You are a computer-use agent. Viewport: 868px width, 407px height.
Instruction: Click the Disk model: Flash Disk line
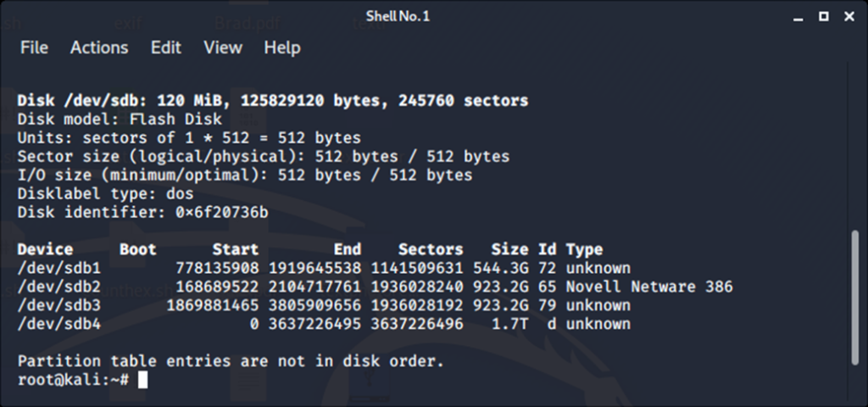120,119
